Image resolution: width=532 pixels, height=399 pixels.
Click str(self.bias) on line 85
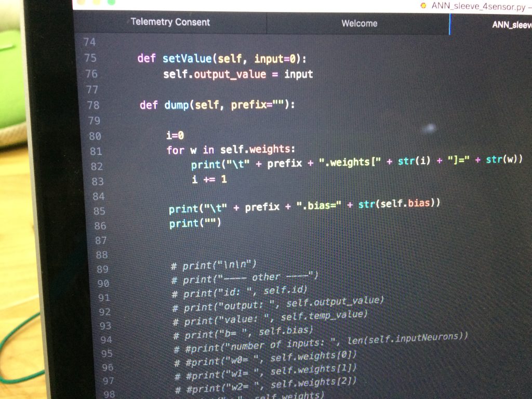[x=400, y=204]
